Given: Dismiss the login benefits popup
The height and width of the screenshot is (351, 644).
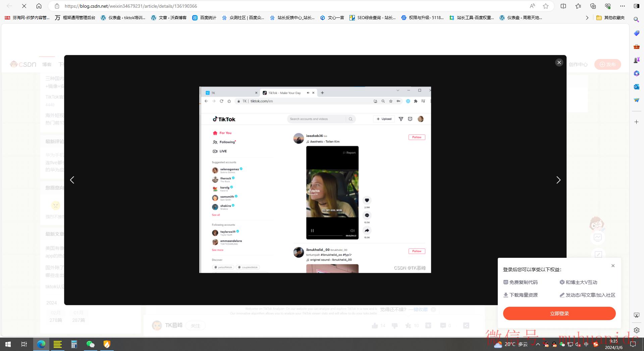Looking at the screenshot, I should 613,266.
